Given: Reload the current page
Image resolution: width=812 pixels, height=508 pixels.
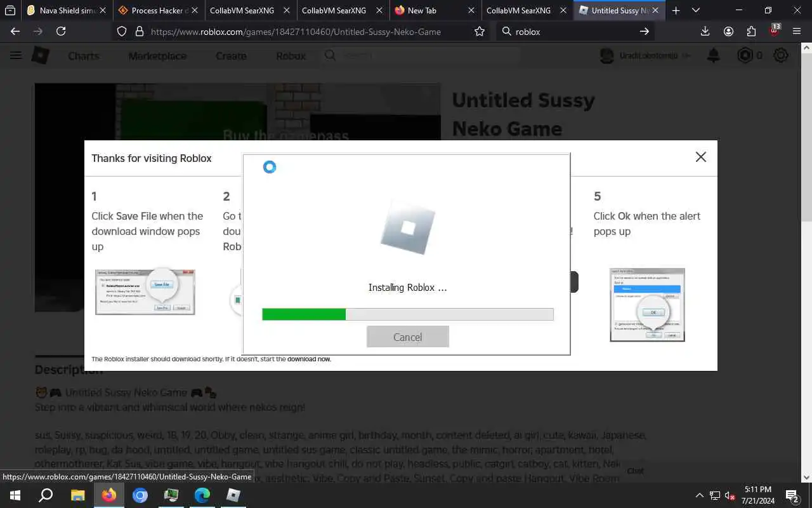Looking at the screenshot, I should (61, 31).
